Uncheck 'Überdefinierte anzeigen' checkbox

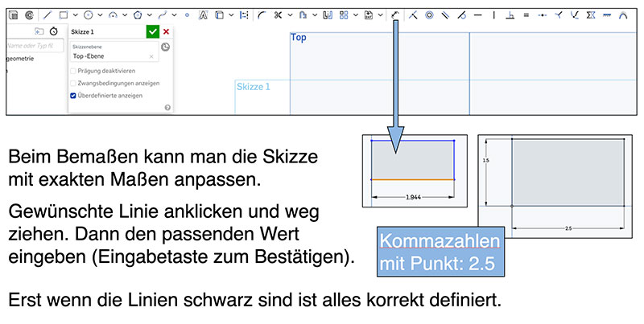pyautogui.click(x=74, y=95)
